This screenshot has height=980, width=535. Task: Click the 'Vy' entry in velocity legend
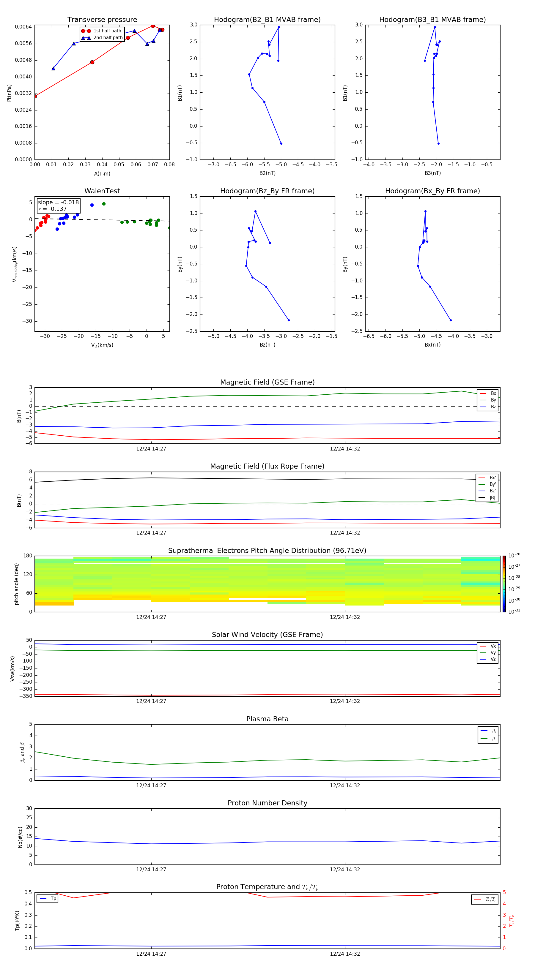point(488,652)
